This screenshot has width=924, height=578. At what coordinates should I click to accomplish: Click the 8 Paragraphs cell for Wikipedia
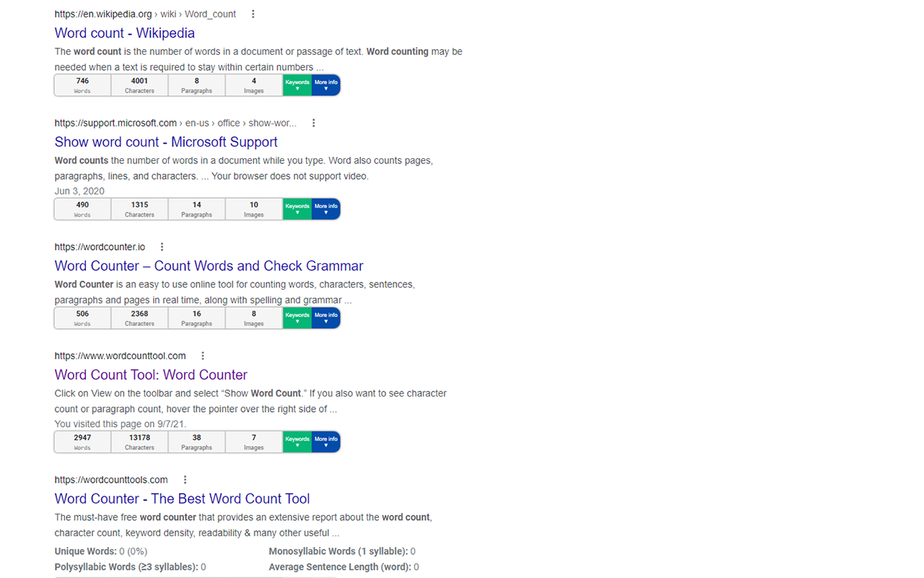[x=196, y=85]
